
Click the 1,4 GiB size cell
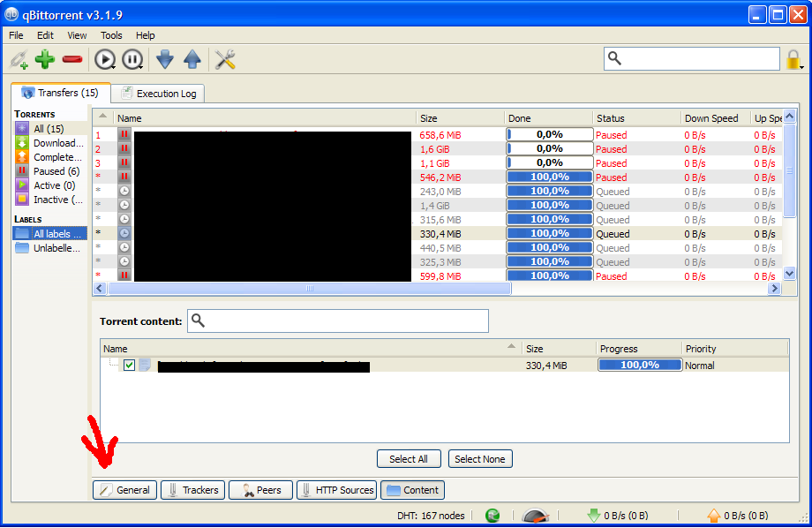point(435,206)
